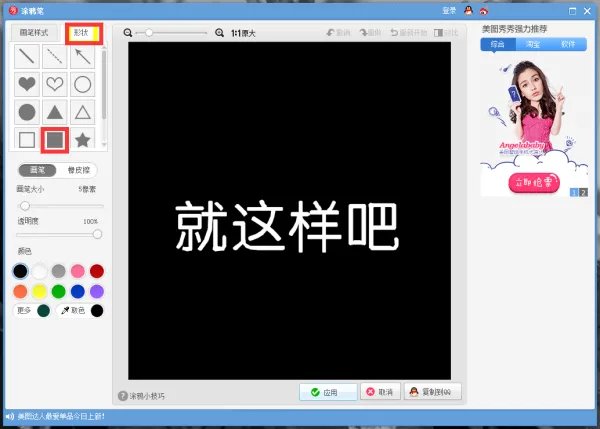Select the outline triangle shape
Viewport: 600px width, 429px height.
(x=83, y=112)
